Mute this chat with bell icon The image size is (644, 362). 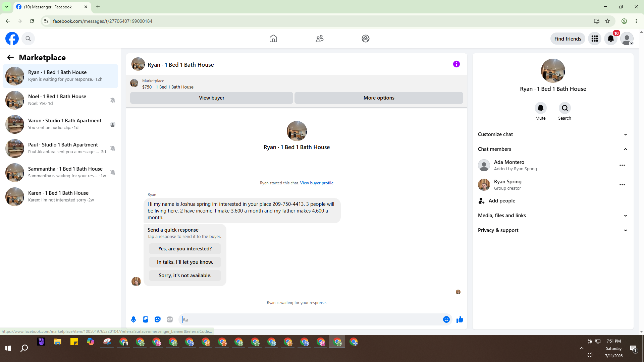[x=541, y=108]
